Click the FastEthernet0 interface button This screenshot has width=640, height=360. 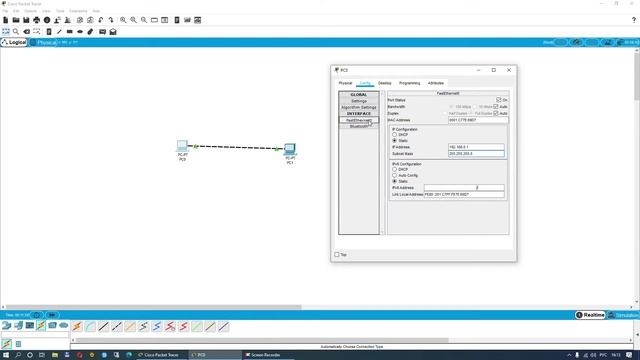(x=359, y=120)
